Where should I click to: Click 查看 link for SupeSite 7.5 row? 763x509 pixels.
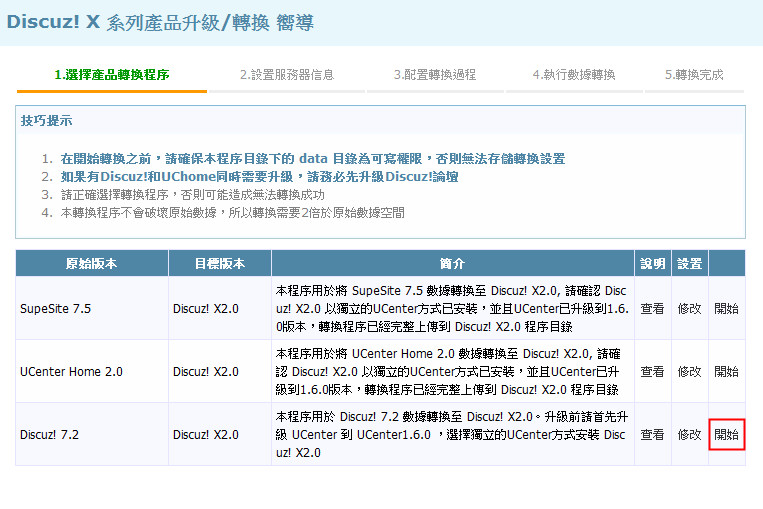pos(652,309)
